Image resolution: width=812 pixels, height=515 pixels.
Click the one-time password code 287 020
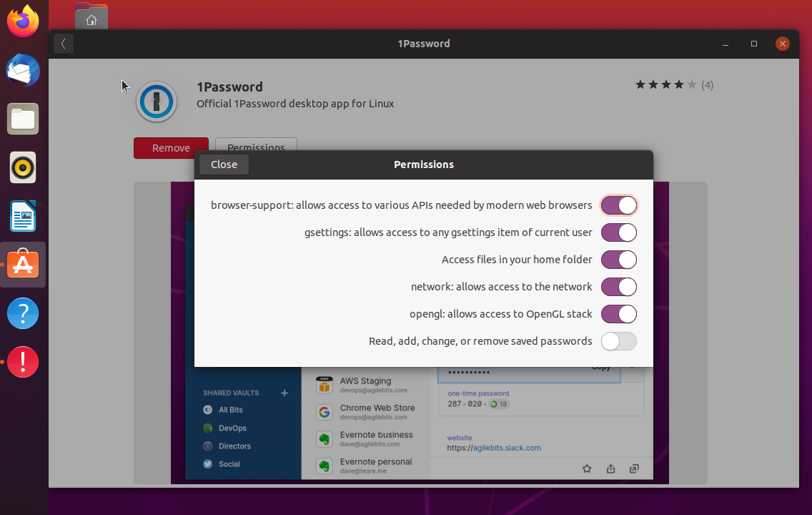(x=465, y=403)
